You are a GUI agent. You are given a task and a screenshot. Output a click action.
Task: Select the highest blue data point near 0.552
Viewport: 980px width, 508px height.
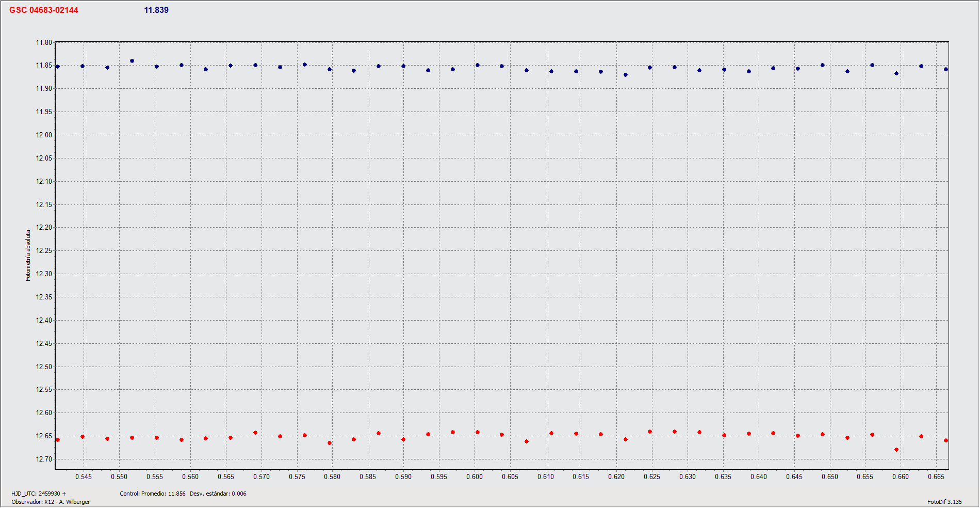(x=132, y=61)
